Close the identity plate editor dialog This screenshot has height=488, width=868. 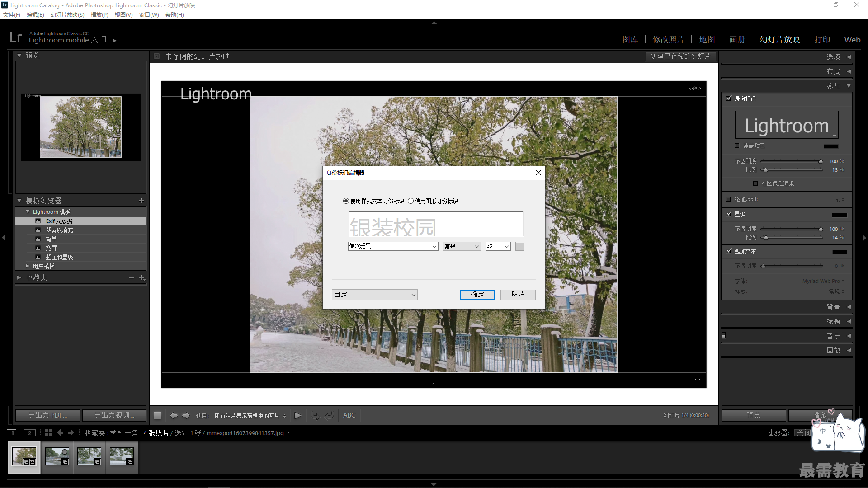(x=538, y=173)
